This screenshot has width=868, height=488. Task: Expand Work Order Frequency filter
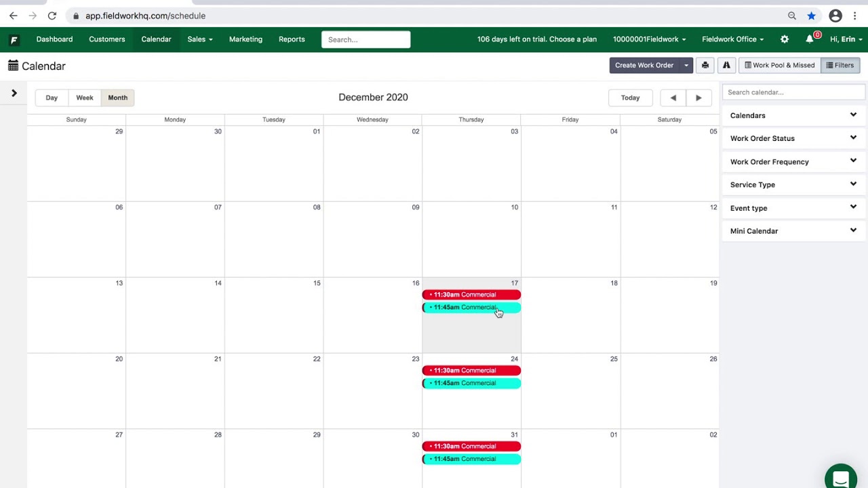point(793,161)
